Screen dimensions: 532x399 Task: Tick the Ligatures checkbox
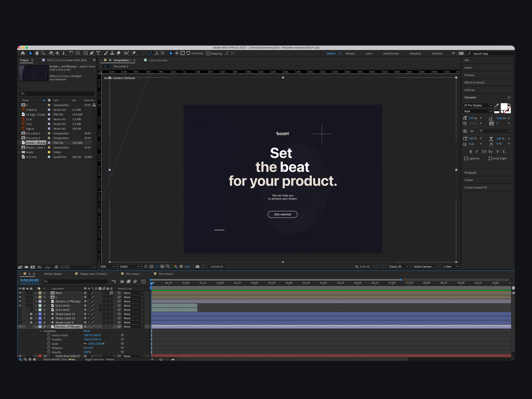coord(466,158)
